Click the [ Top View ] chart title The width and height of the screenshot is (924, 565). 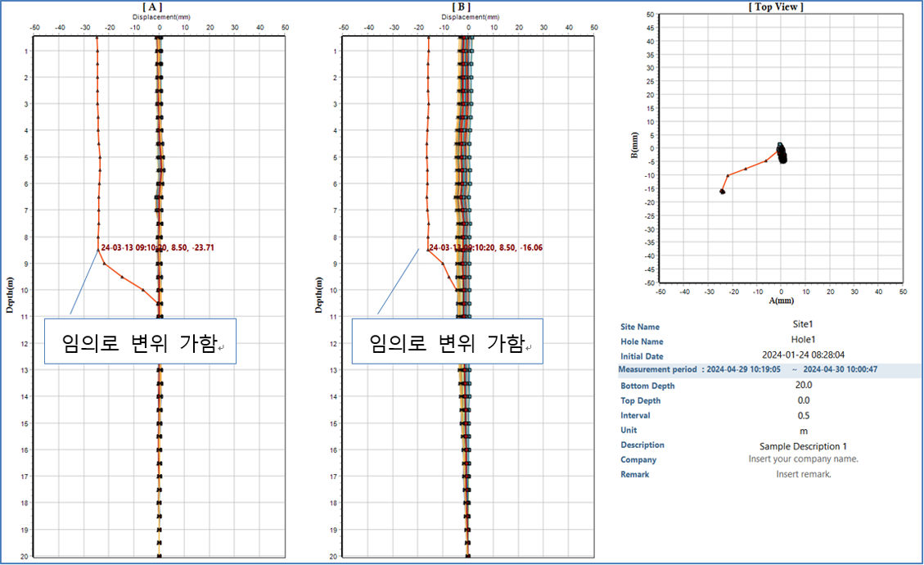[776, 7]
